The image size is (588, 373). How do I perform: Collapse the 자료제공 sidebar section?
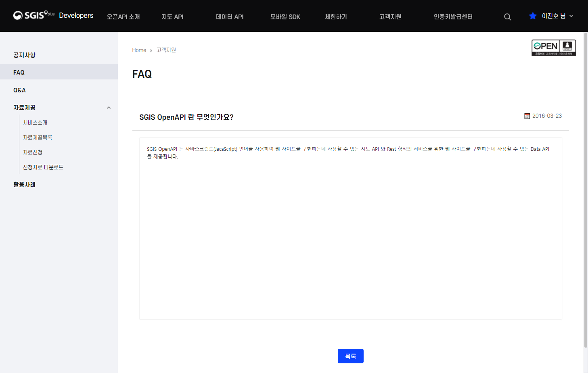[109, 108]
